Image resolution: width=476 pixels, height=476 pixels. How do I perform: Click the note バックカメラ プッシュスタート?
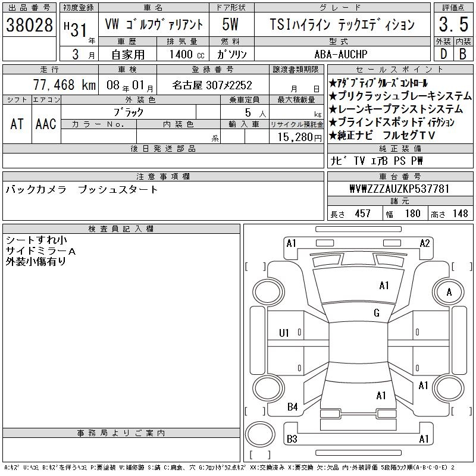point(82,190)
